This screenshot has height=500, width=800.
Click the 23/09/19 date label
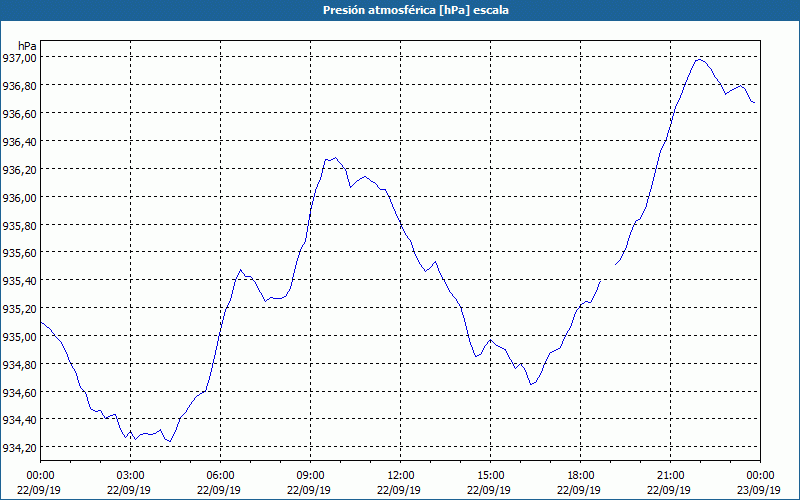click(x=758, y=490)
